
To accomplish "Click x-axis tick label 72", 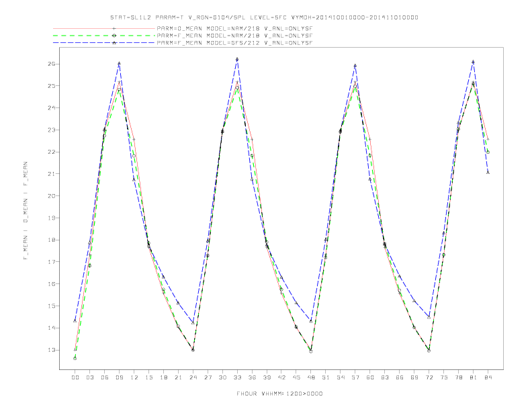I will click(x=429, y=377).
